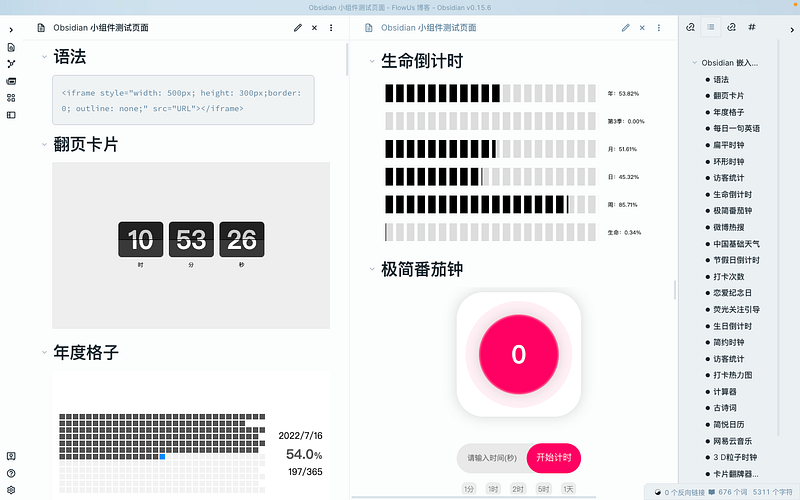Click the document icon in right pane header

pyautogui.click(x=369, y=28)
